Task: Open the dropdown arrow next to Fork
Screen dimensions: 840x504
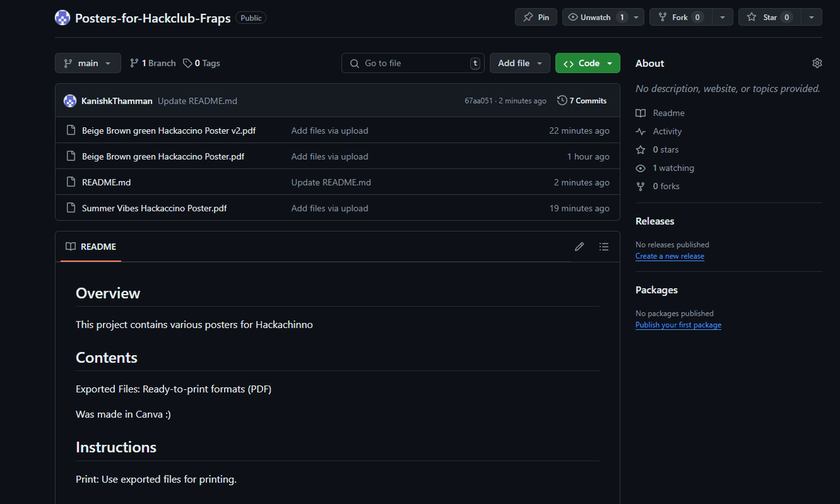Action: pos(723,17)
